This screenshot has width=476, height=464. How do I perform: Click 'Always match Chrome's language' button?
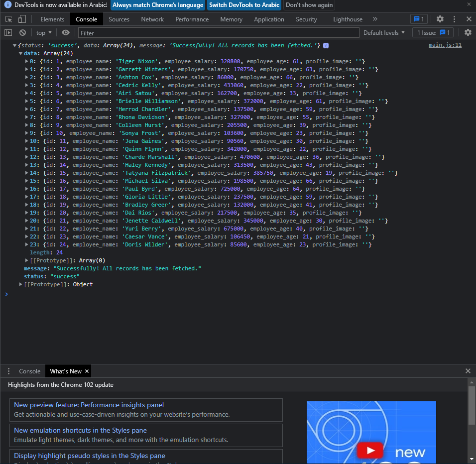click(157, 5)
